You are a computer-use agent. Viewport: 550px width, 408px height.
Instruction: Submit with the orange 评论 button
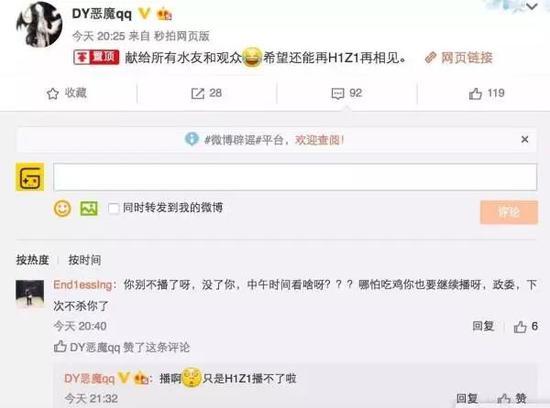(x=509, y=212)
